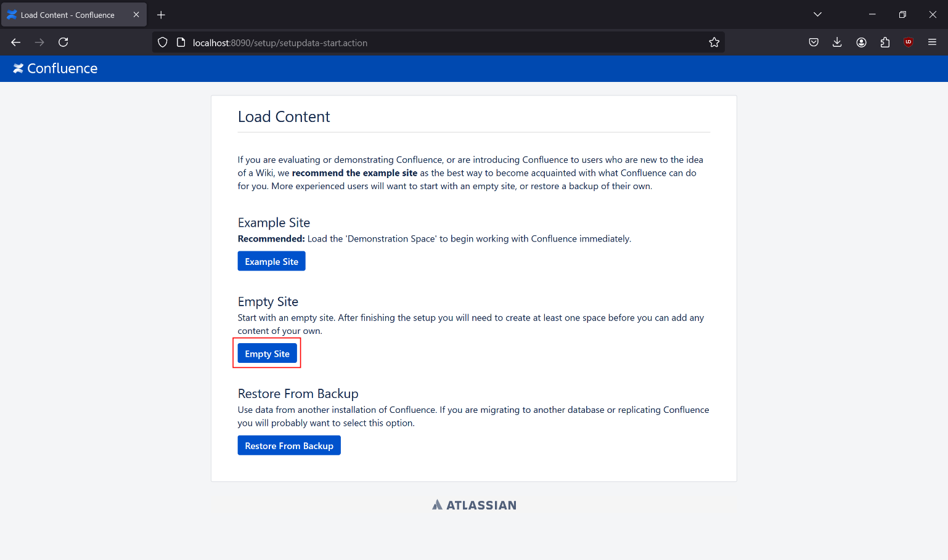Go back with the browser back arrow
The image size is (948, 560).
16,43
